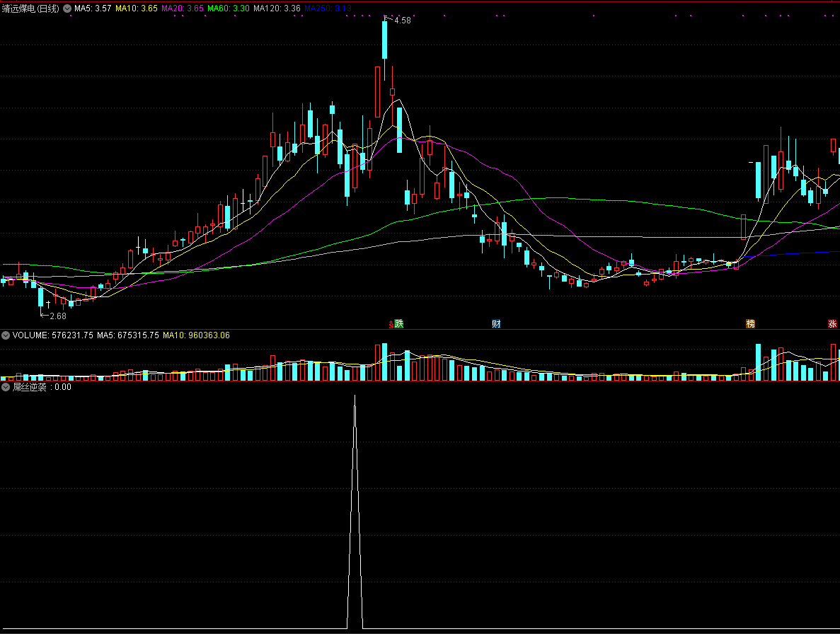Select the green MA60: 3.30 label
The height and width of the screenshot is (634, 840).
(229, 8)
